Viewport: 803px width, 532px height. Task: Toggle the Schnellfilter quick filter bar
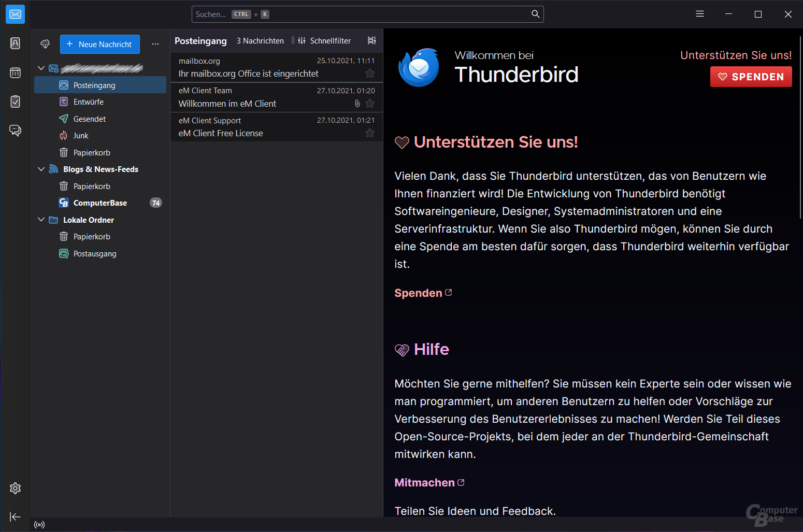325,40
